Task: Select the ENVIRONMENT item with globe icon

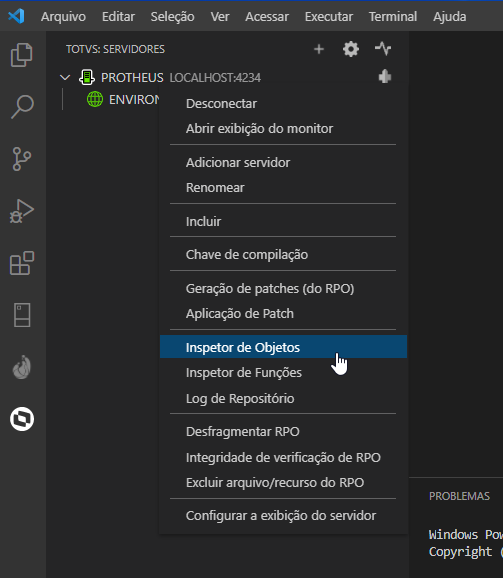Action: tap(123, 100)
